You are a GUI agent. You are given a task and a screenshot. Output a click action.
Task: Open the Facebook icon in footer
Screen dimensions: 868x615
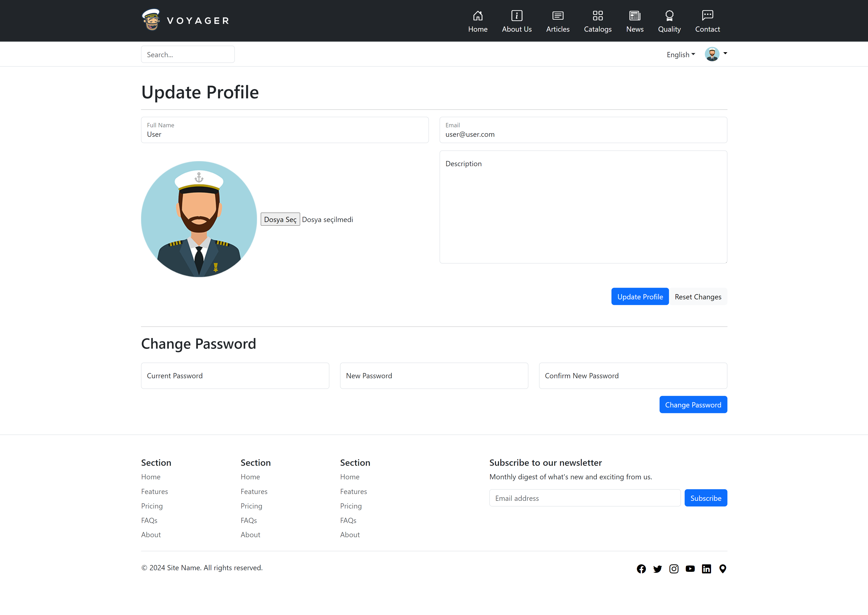pyautogui.click(x=641, y=569)
